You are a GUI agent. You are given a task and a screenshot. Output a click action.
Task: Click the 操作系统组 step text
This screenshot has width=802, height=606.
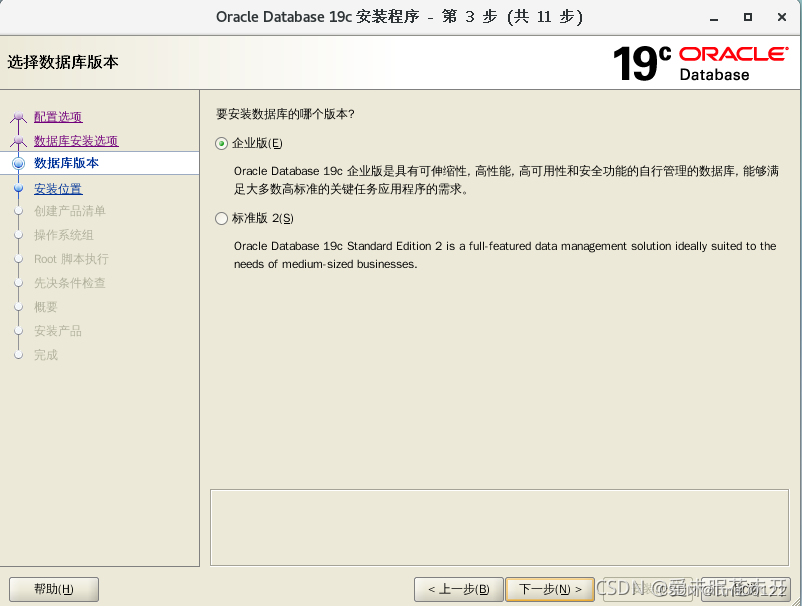tap(63, 235)
